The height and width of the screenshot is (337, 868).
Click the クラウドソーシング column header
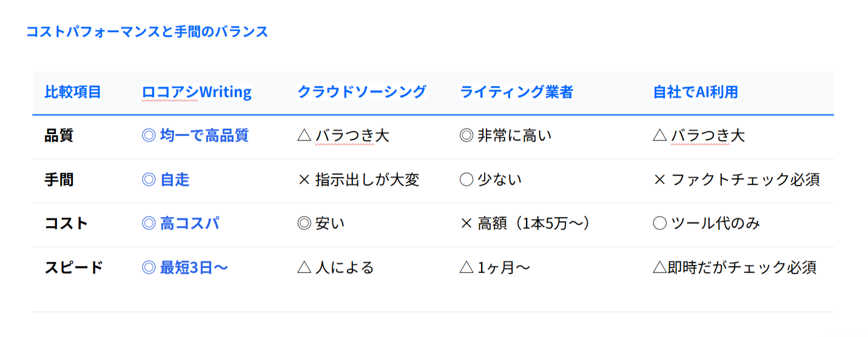pyautogui.click(x=362, y=92)
